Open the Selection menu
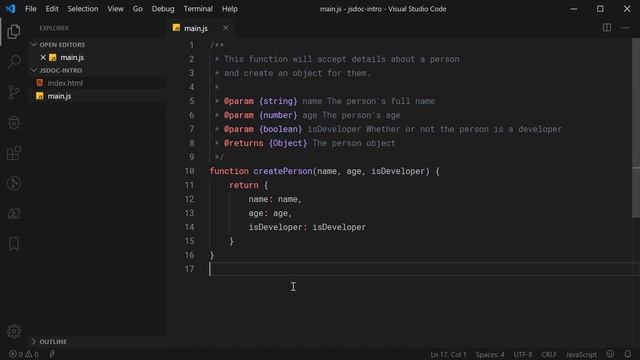The image size is (640, 360). [83, 9]
